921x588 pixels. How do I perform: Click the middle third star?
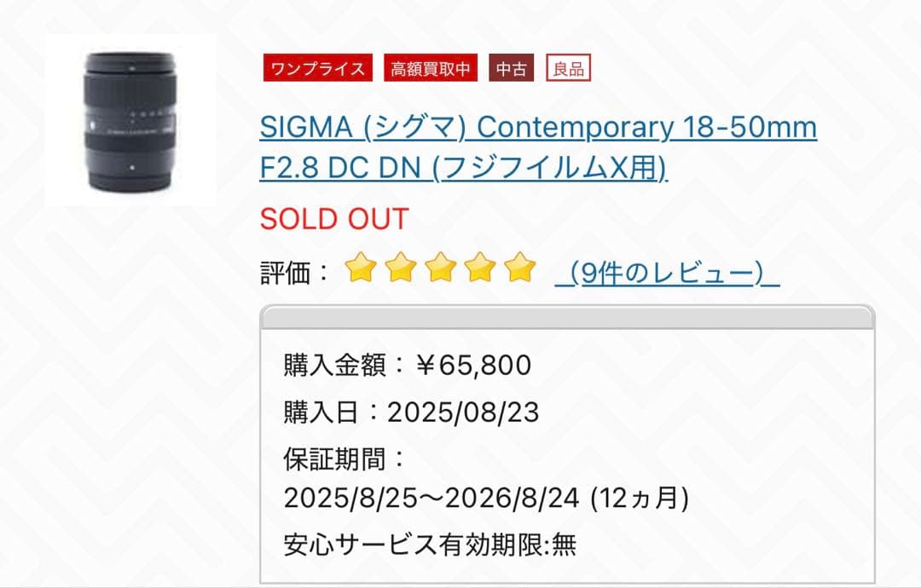click(441, 267)
